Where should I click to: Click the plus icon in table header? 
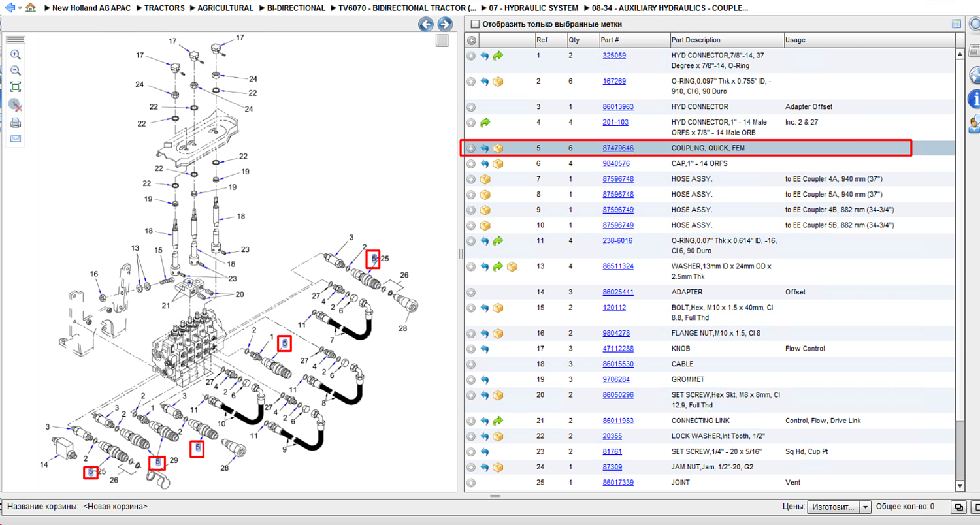[x=471, y=40]
